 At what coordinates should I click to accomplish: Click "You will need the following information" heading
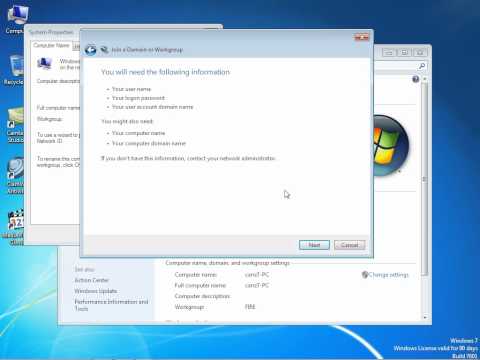click(165, 72)
